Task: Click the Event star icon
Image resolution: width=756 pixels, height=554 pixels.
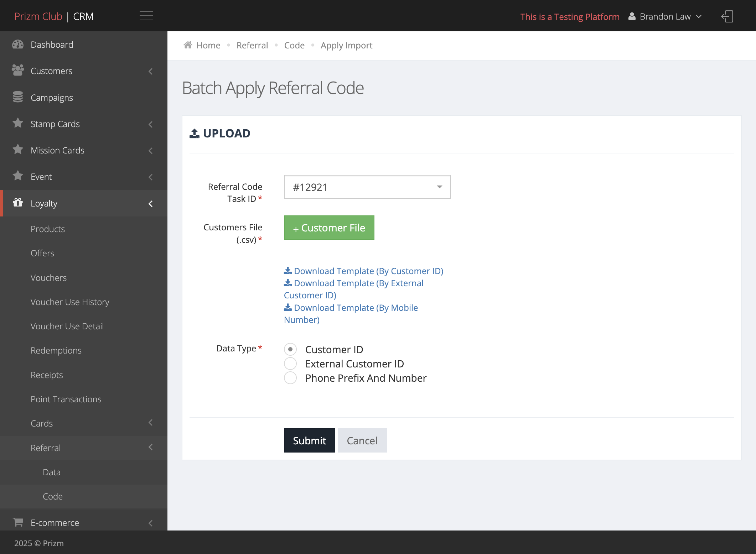Action: coord(17,176)
